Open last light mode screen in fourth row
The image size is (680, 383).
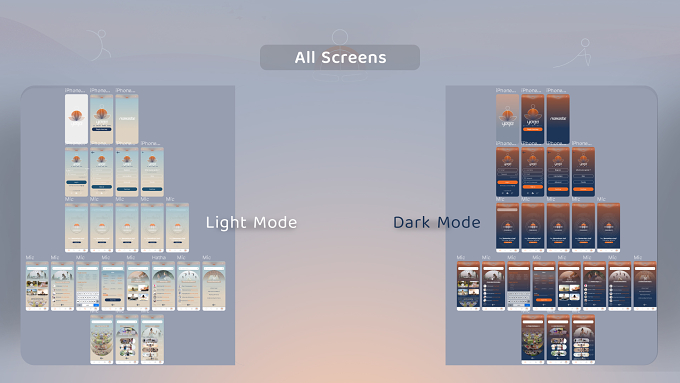[x=214, y=286]
